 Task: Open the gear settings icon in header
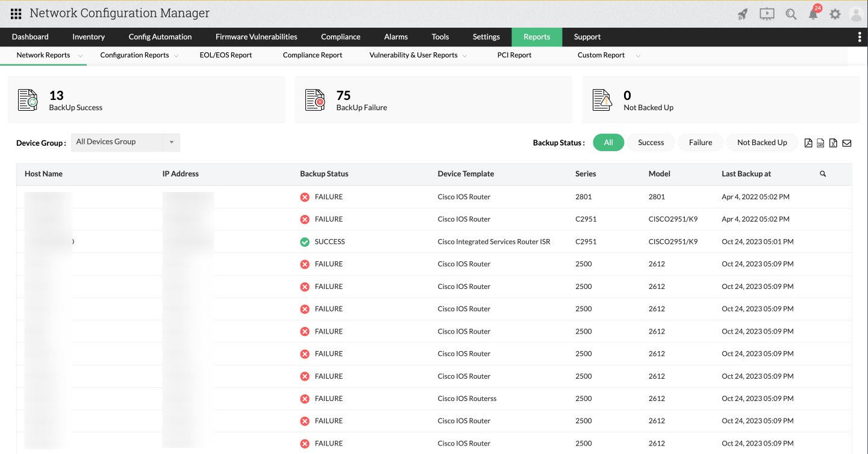click(x=835, y=14)
